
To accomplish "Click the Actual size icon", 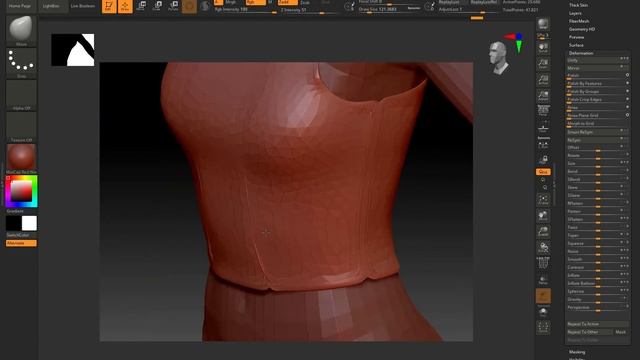I will pos(543,80).
